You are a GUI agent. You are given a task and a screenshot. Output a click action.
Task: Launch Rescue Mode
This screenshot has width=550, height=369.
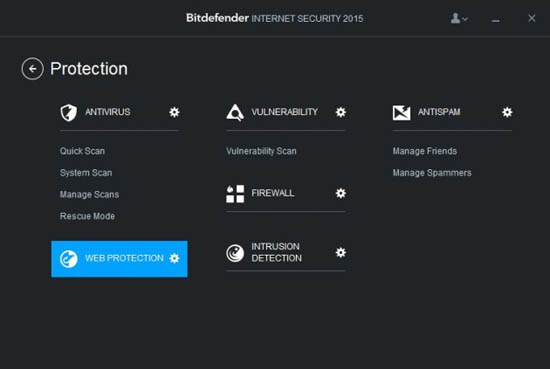click(x=87, y=216)
